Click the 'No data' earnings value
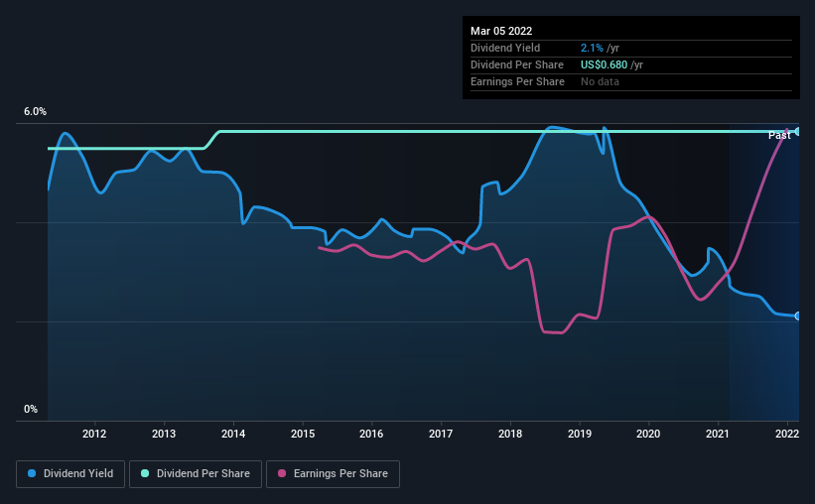The height and width of the screenshot is (504, 815). coord(600,81)
